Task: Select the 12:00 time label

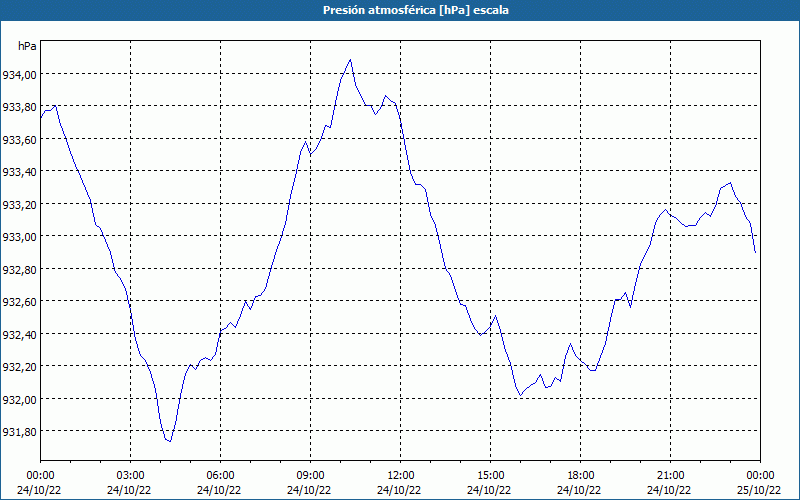Action: click(x=401, y=476)
